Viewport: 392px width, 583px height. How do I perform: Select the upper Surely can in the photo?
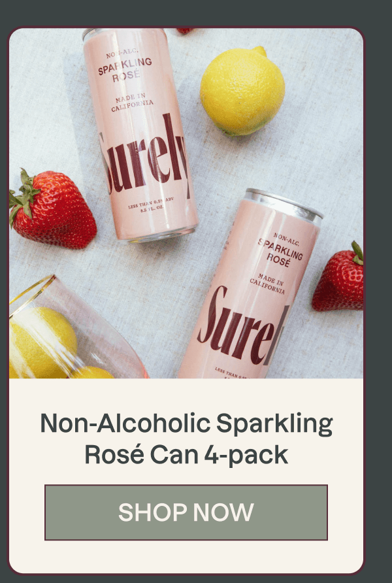click(139, 135)
